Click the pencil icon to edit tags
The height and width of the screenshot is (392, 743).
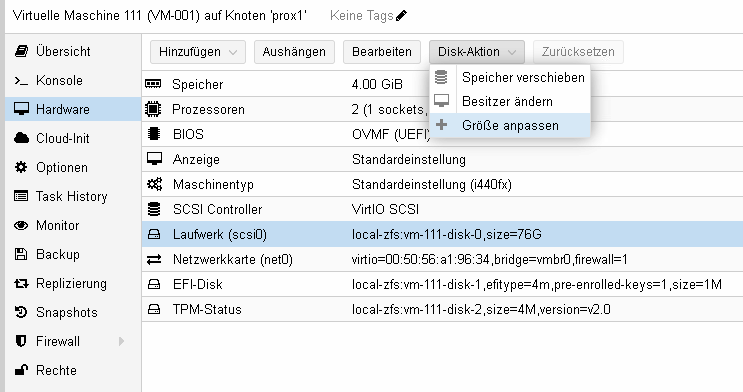pos(401,16)
